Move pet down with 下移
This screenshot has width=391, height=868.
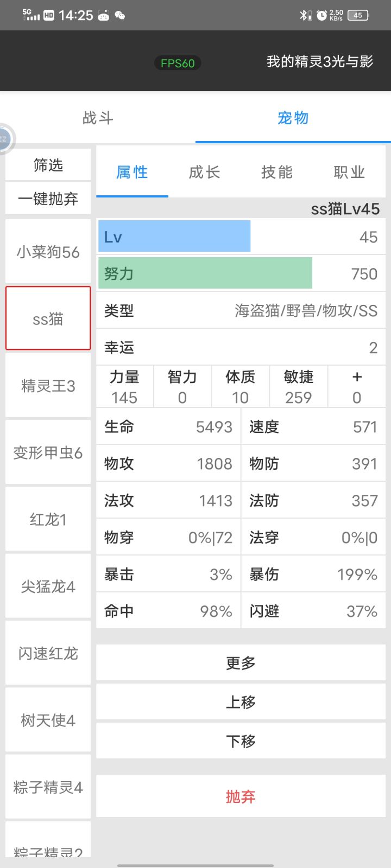pyautogui.click(x=241, y=741)
